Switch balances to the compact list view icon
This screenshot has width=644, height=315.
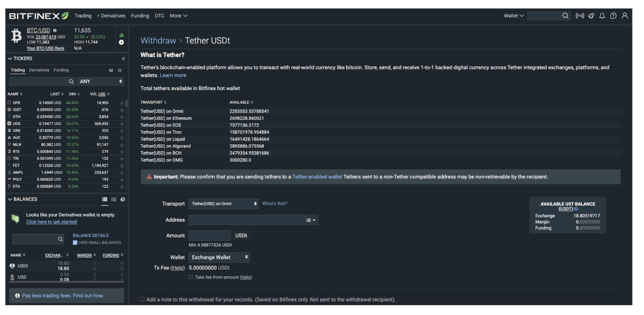click(114, 199)
